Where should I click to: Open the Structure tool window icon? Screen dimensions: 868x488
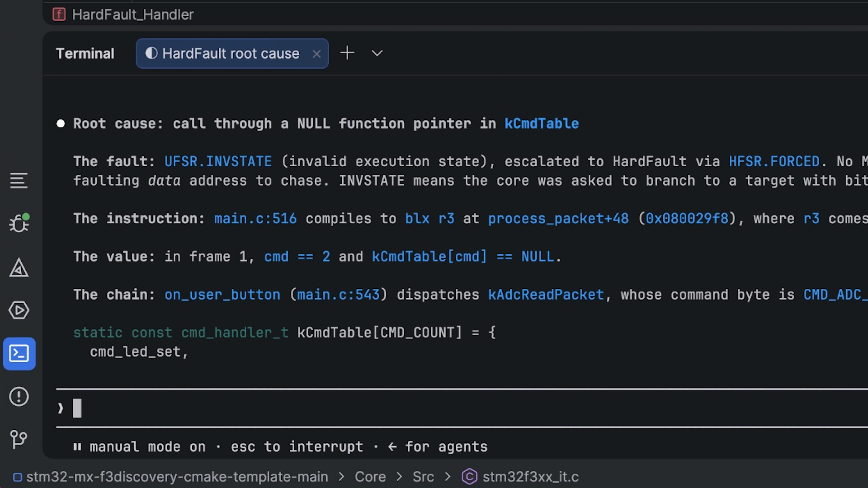point(19,181)
